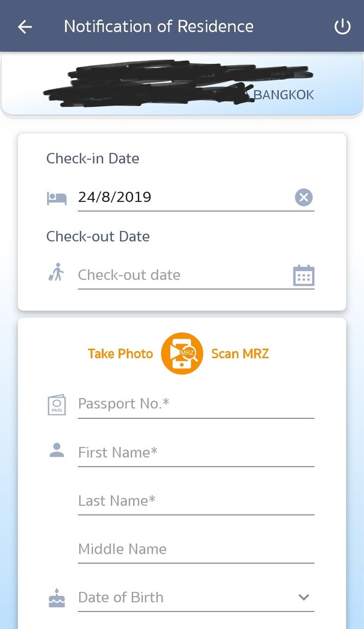The image size is (364, 629).
Task: Tap the Notification of Residence title bar
Action: [158, 26]
